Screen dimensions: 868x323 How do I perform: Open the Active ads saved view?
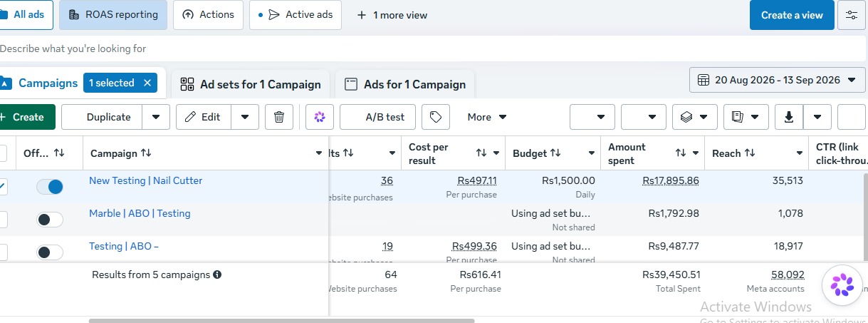tap(296, 15)
